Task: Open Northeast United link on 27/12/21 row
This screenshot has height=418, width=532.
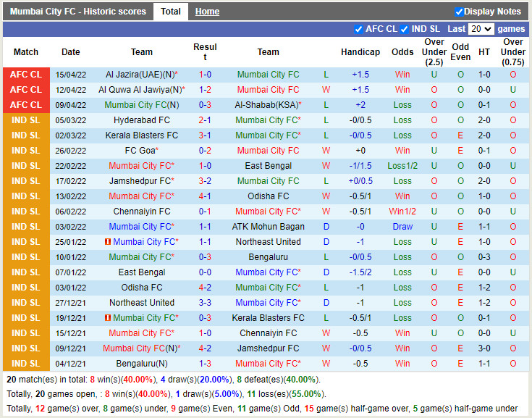Action: click(142, 303)
